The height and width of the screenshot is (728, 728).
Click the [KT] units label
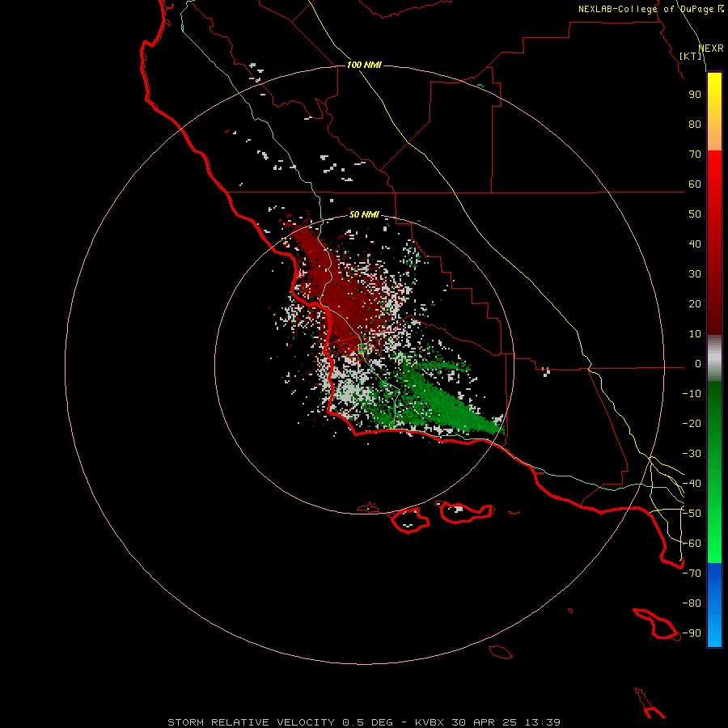[691, 56]
